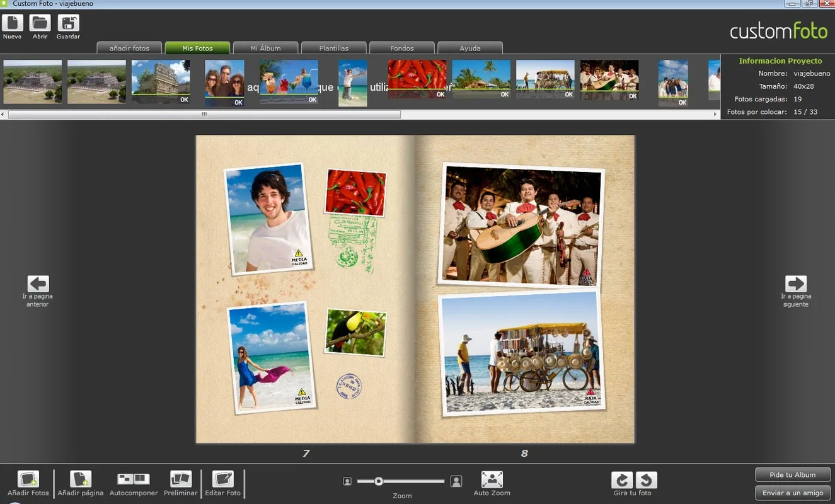Select the mariachi band photo on page 8
The width and height of the screenshot is (835, 504).
tap(521, 226)
